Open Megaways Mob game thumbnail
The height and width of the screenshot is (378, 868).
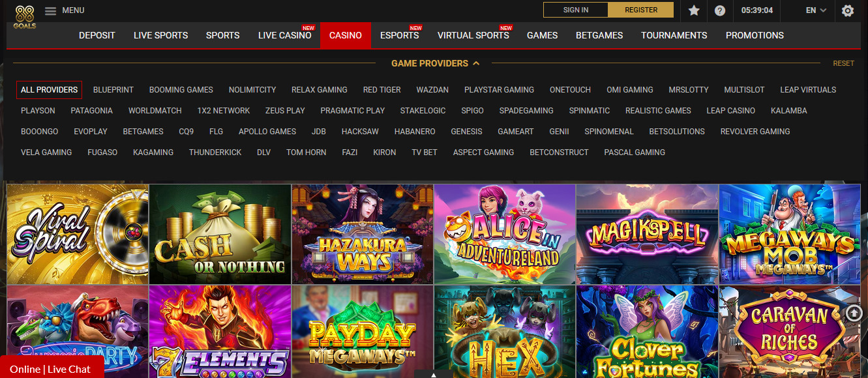[790, 234]
